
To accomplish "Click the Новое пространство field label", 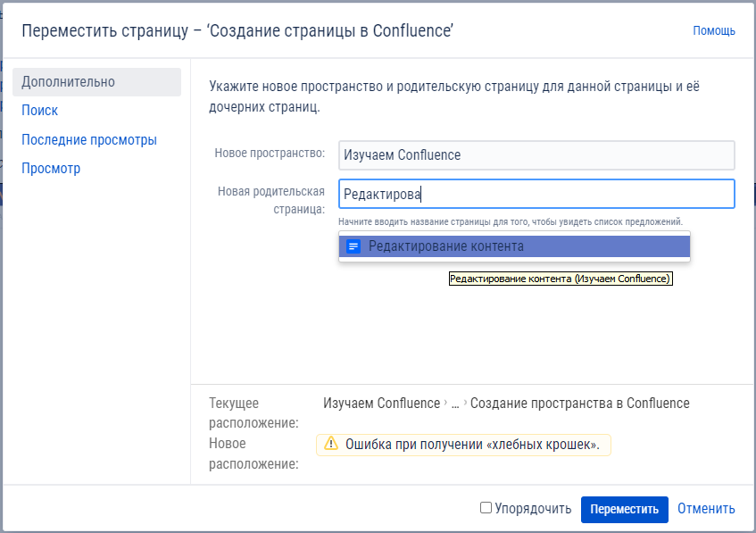I will click(270, 154).
